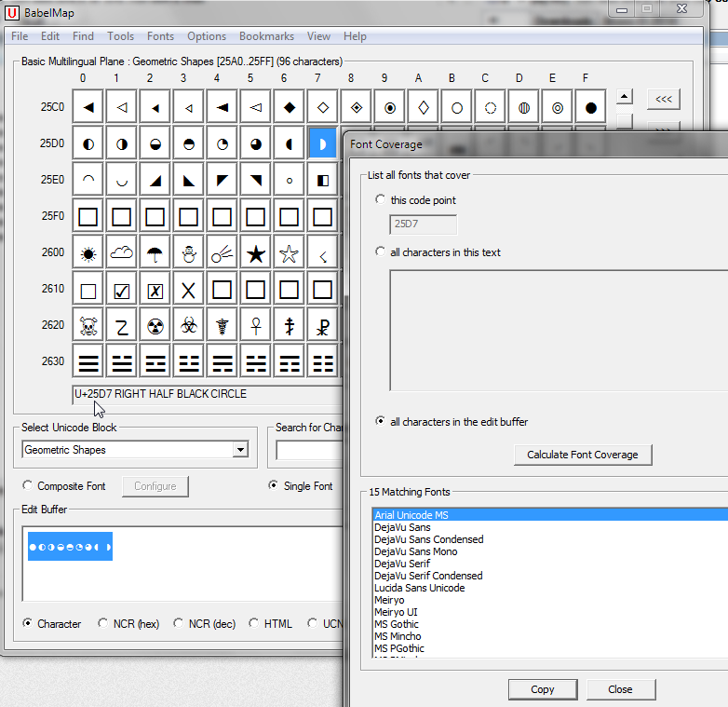Choose 'all characters in this text' option
Viewport: 728px width, 707px height.
[380, 252]
